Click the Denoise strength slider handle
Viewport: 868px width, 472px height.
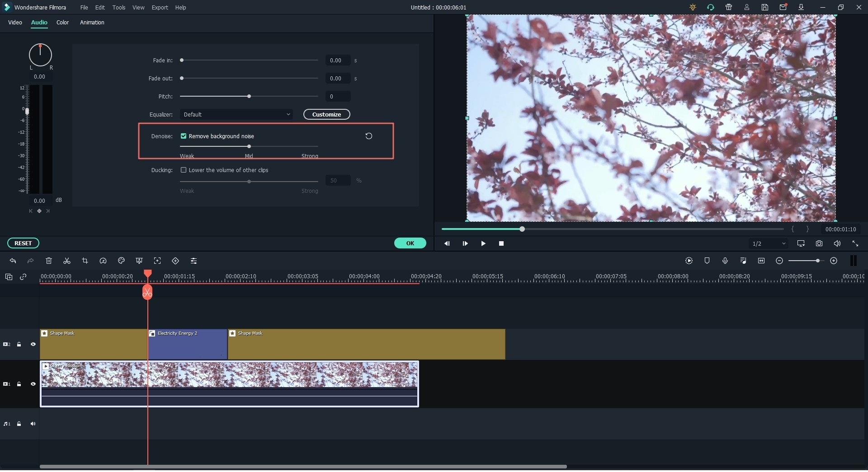coord(249,147)
